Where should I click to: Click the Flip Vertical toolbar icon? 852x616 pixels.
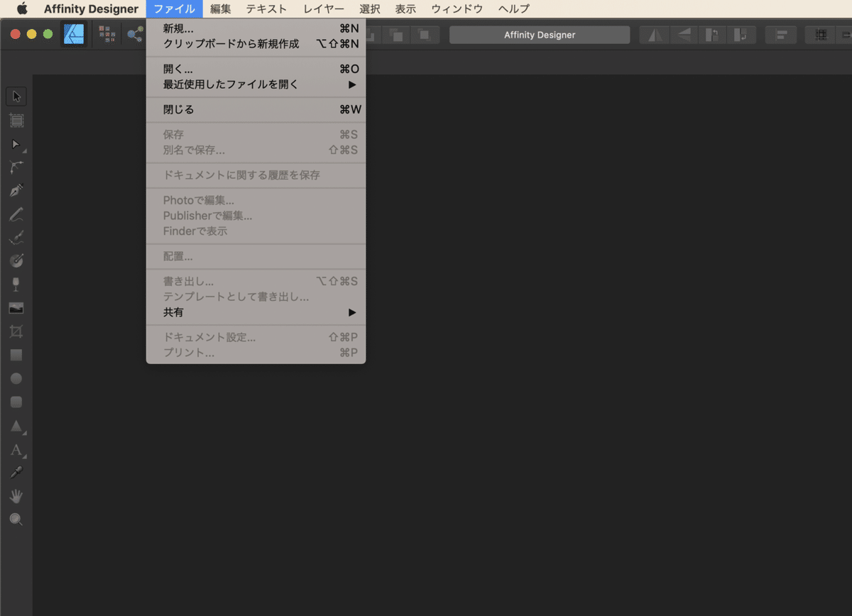683,34
